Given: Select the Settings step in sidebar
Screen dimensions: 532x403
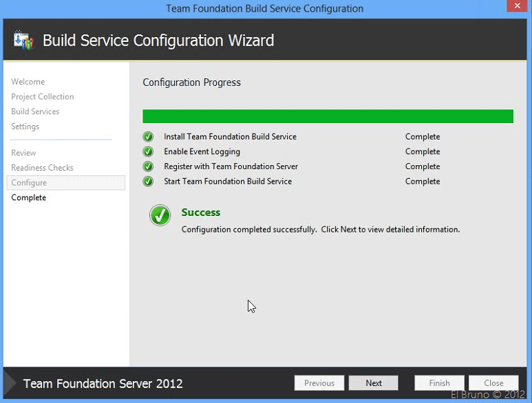Looking at the screenshot, I should point(25,127).
